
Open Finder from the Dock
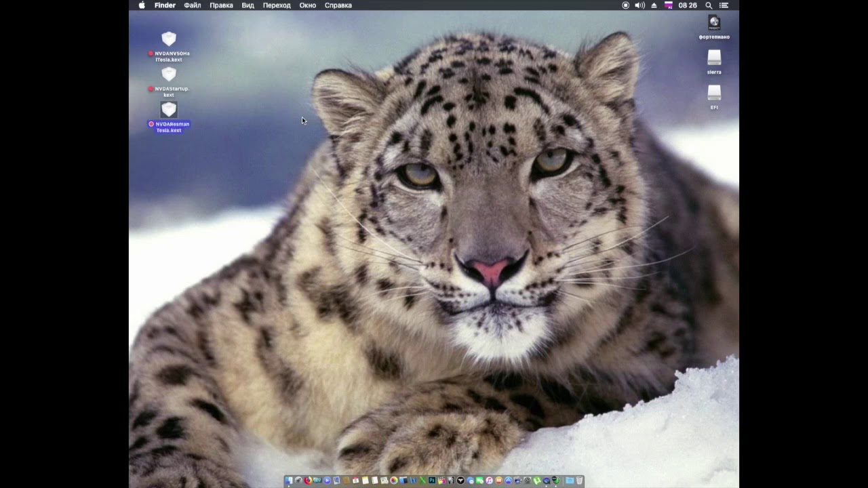click(289, 481)
